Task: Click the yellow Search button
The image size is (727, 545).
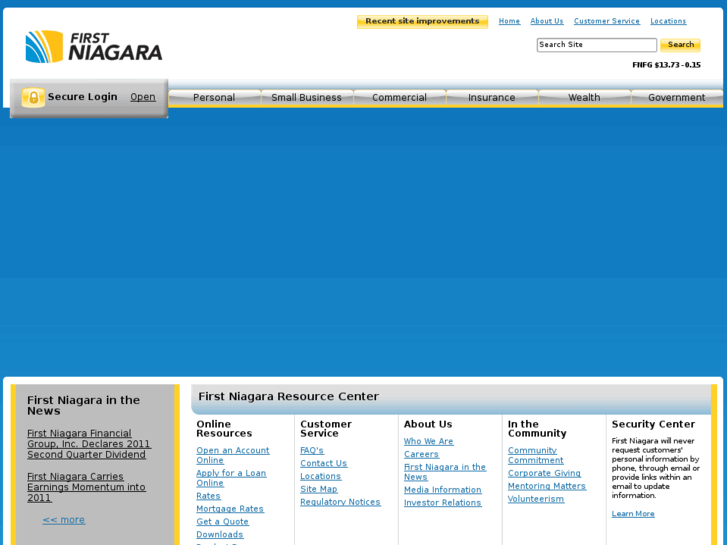Action: pyautogui.click(x=680, y=45)
